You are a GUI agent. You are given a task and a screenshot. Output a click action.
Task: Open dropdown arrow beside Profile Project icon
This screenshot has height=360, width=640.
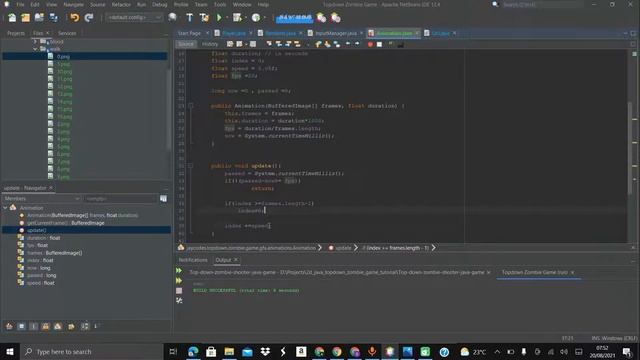click(264, 18)
